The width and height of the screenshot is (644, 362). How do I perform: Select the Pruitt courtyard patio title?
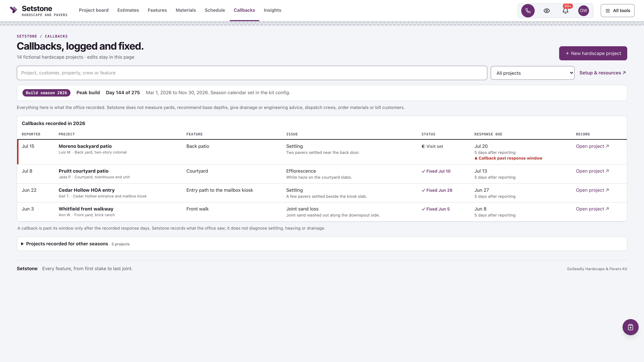[x=84, y=171]
